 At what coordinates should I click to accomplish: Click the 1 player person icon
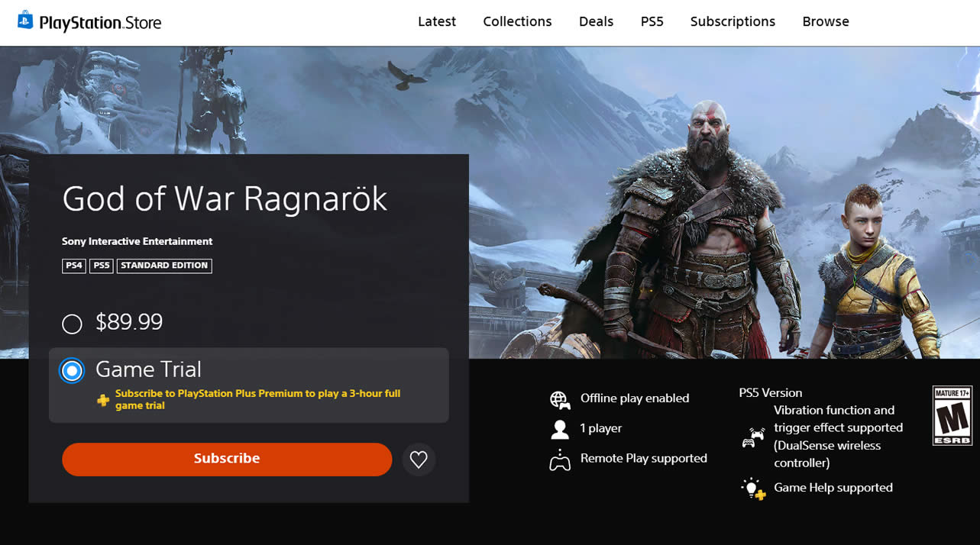tap(560, 429)
